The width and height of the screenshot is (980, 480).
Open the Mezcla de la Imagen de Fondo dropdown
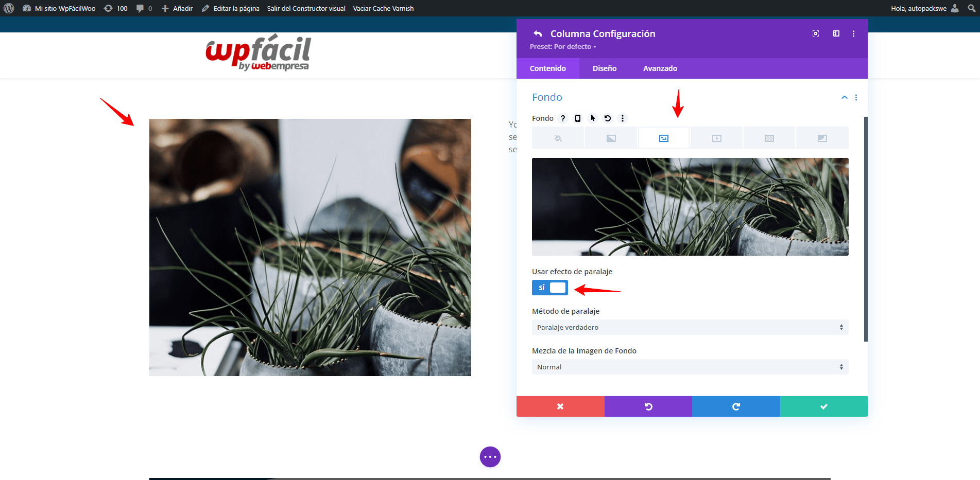(x=690, y=367)
